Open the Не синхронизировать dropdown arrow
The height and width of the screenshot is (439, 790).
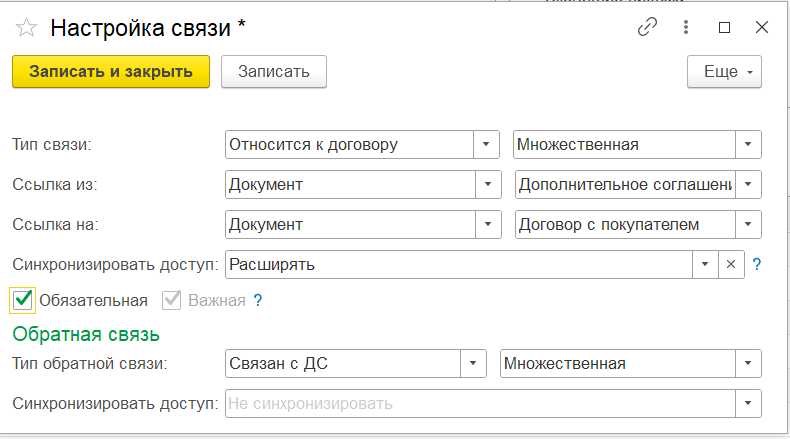coord(749,403)
